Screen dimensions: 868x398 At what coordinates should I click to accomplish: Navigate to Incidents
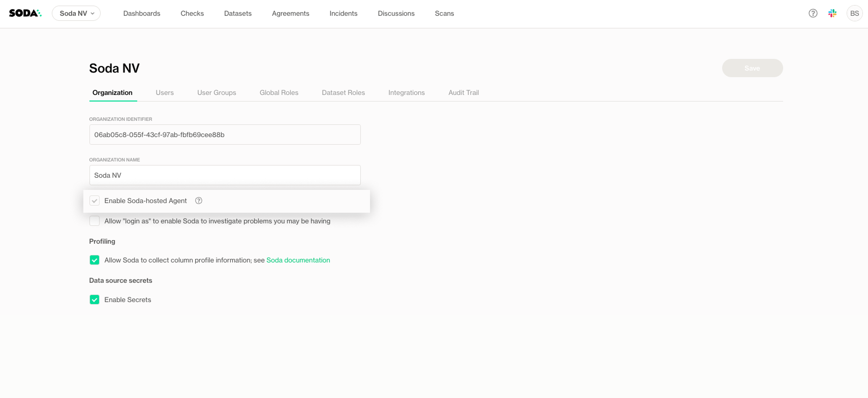pyautogui.click(x=344, y=13)
